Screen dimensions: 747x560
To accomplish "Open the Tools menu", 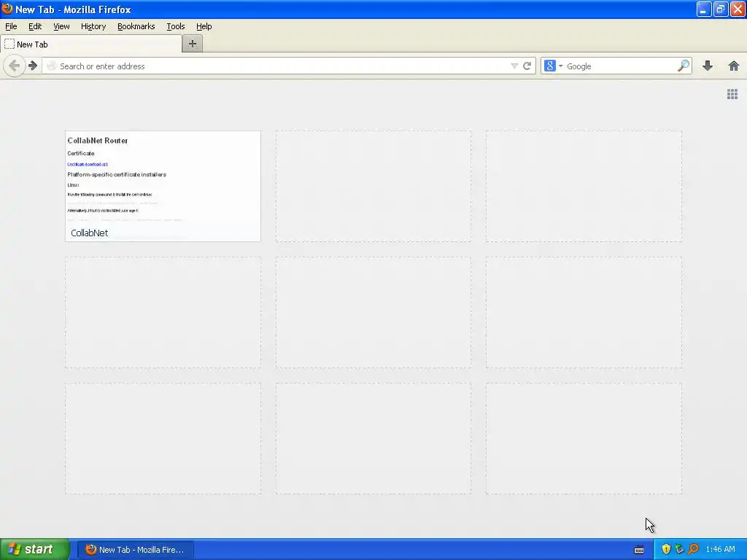I will [175, 26].
